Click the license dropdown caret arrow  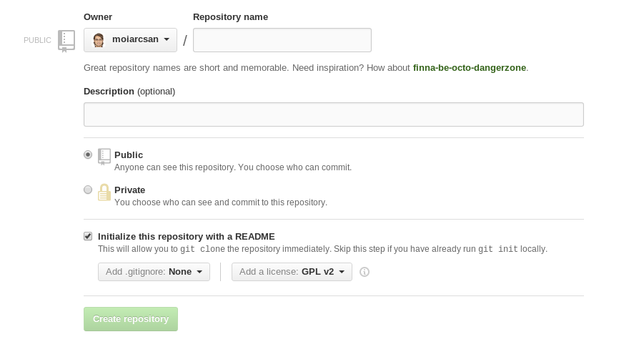click(342, 272)
